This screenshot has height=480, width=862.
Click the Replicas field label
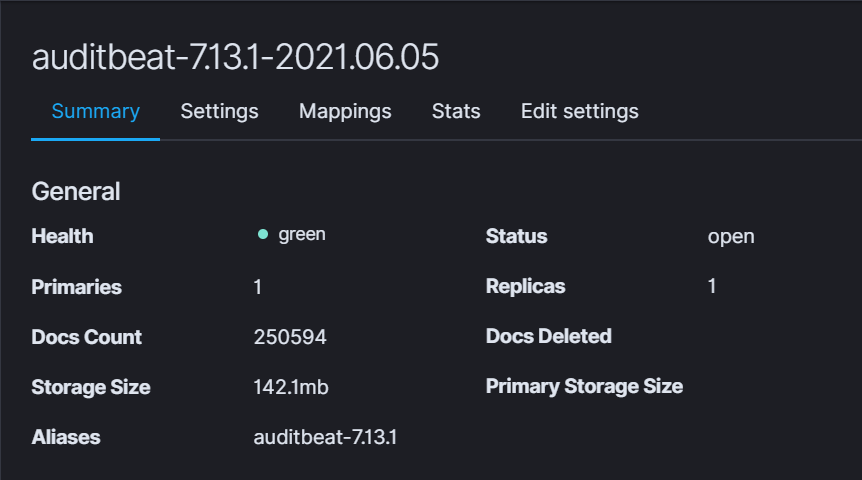coord(525,287)
